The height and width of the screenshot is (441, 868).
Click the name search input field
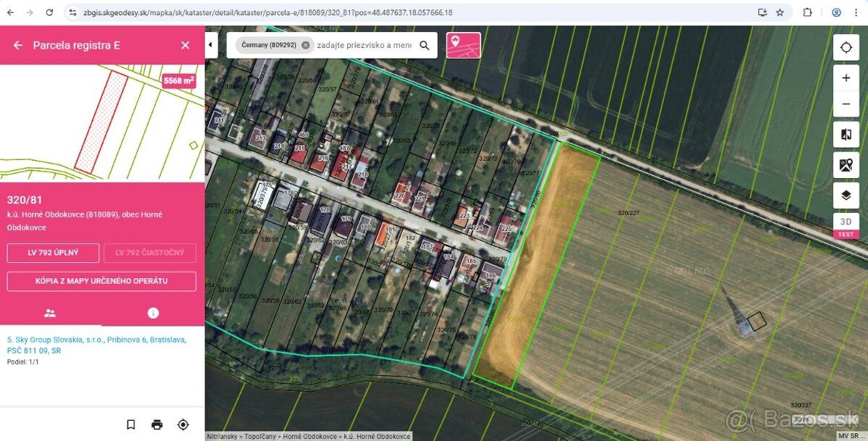tap(365, 45)
